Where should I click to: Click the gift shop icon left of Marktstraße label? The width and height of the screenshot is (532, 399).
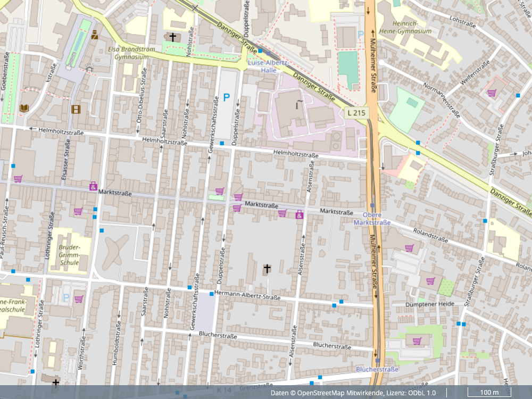click(93, 186)
